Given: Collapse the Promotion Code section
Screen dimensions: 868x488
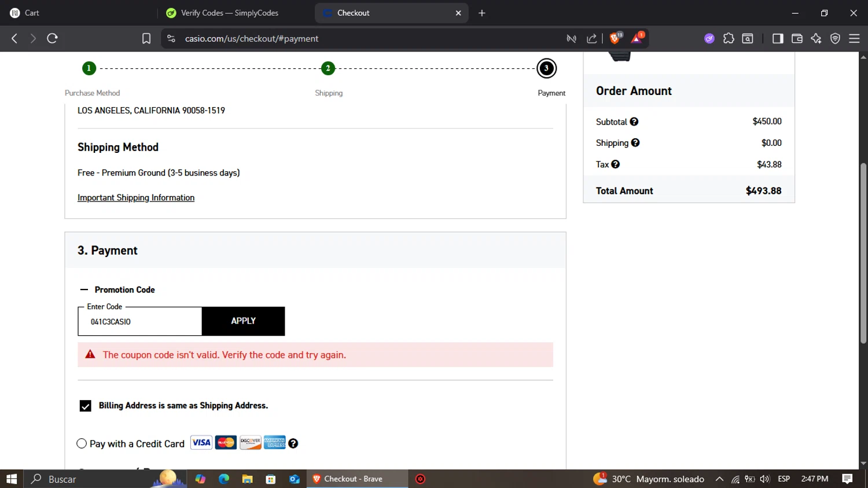Looking at the screenshot, I should click(117, 289).
